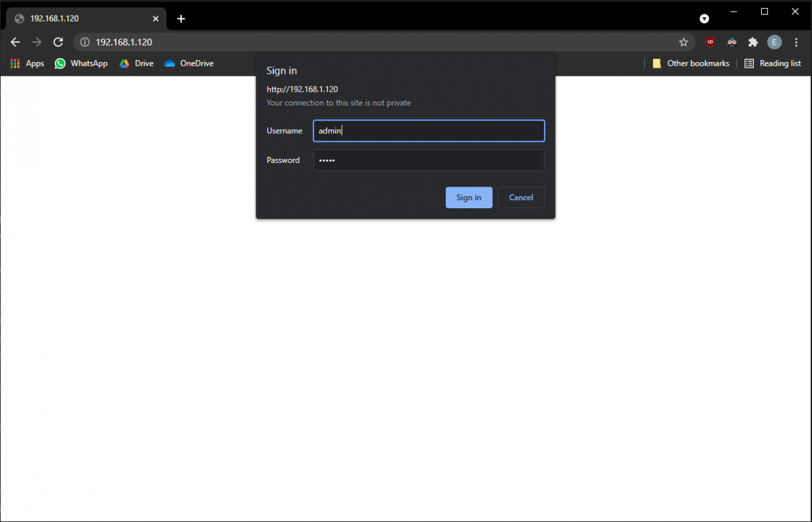Viewport: 812px width, 522px height.
Task: Open the extension icon next to uBlock
Action: coord(731,42)
